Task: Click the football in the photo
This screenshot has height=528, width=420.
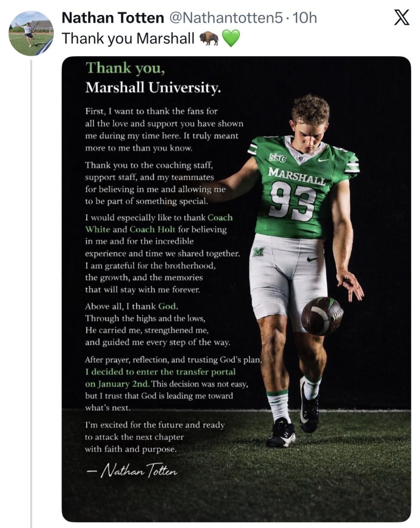Action: [321, 316]
